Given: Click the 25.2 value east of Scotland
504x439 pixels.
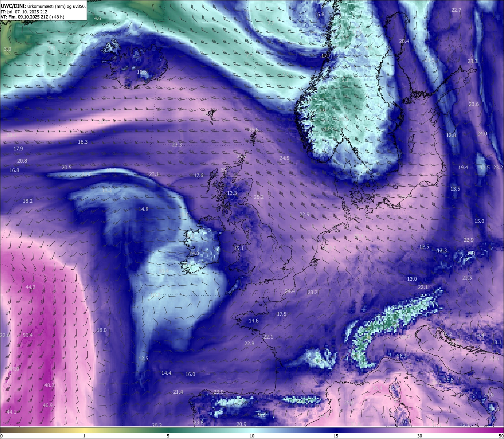Looking at the screenshot, I should point(259,197).
